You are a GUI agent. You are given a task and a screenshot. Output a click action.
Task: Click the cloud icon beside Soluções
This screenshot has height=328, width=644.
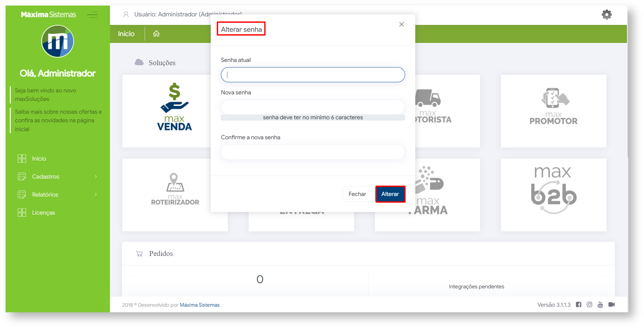point(139,62)
